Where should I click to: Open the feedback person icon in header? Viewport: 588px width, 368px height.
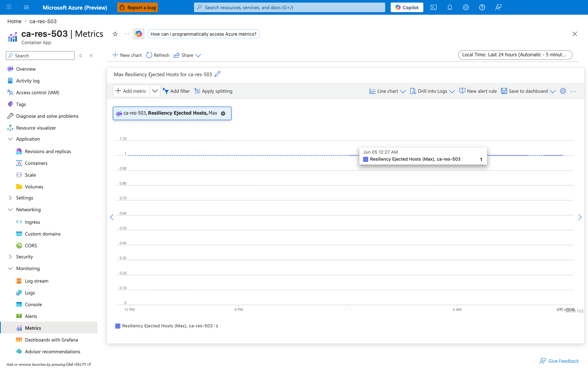coord(498,7)
